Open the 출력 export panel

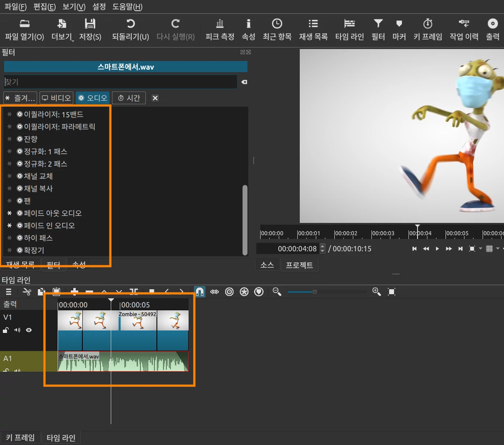tap(492, 29)
